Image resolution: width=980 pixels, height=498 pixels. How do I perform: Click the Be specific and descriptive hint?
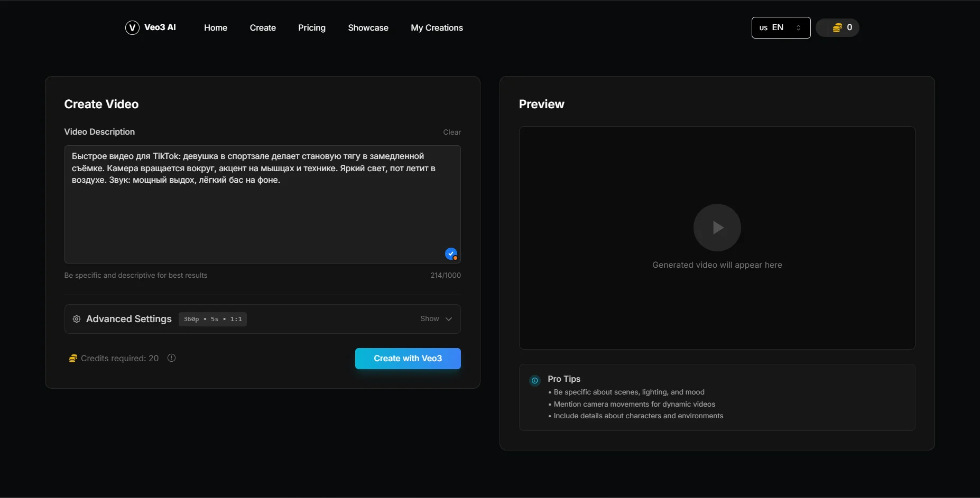(x=136, y=275)
